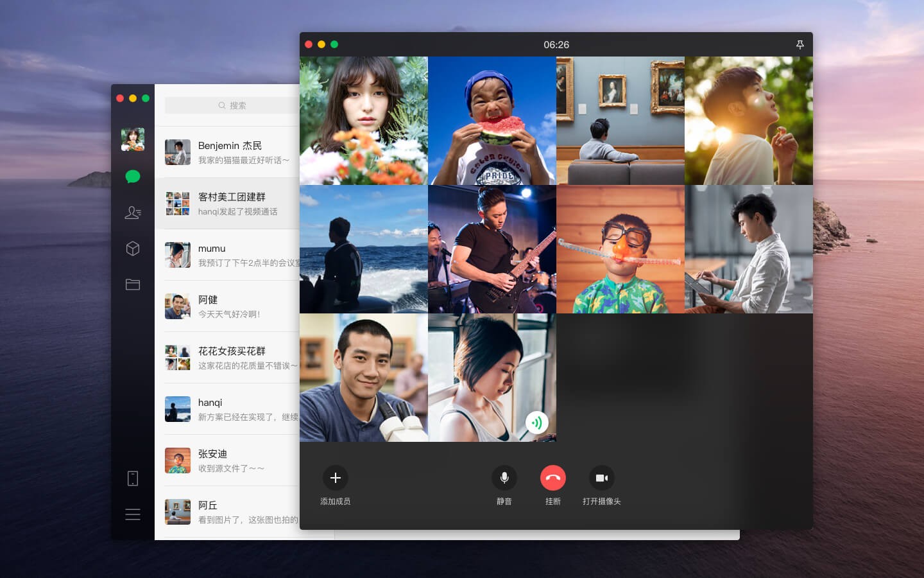This screenshot has width=924, height=578.
Task: Click the yellow minimize button of the WeChat main window
Action: (x=133, y=98)
